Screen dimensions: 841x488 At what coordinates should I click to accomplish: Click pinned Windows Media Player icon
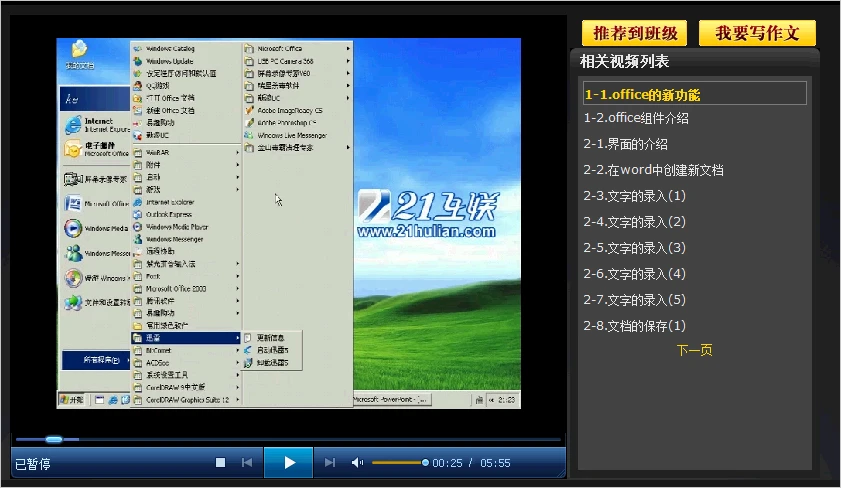coord(72,228)
